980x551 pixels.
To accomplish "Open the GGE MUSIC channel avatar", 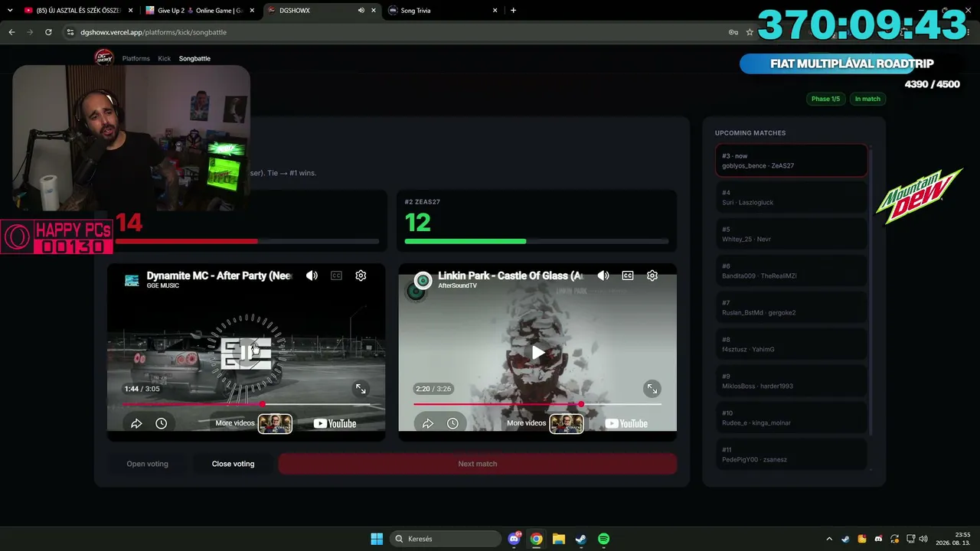I will [x=132, y=280].
